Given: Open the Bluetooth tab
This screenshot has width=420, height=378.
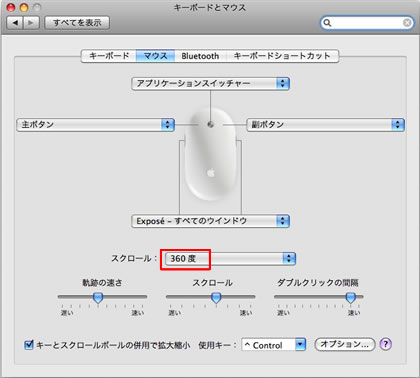Looking at the screenshot, I should (x=200, y=56).
